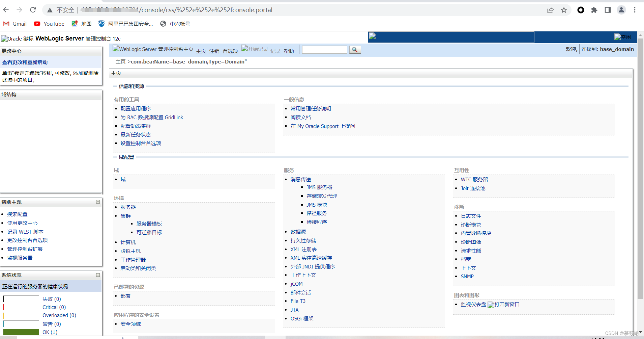Open OSGi 框架 link
Screen dimensions: 644x339
(302, 318)
